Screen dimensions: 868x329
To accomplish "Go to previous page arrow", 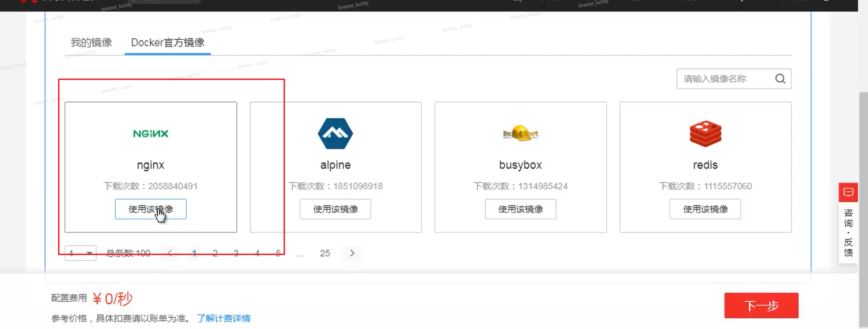I will pyautogui.click(x=170, y=253).
